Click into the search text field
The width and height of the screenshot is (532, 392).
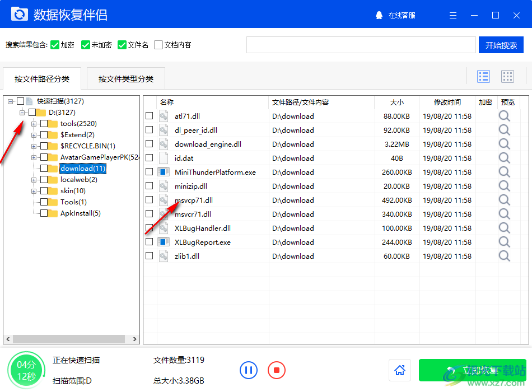(361, 45)
